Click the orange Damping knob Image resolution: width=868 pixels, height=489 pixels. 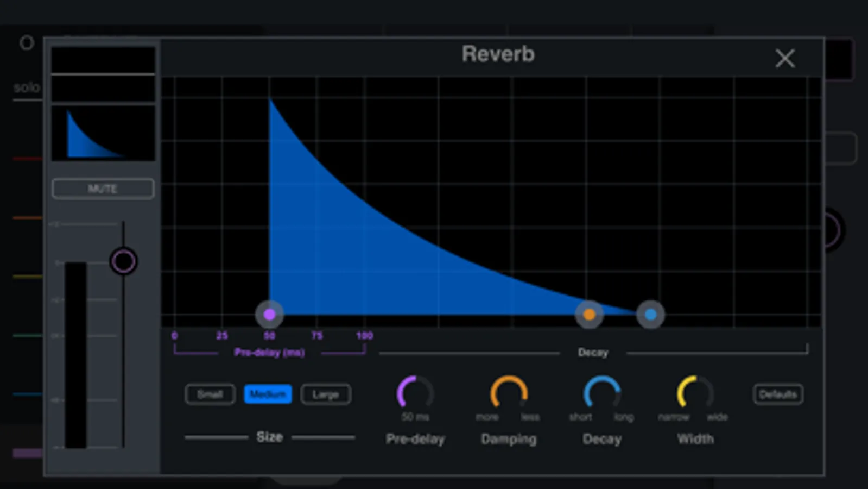click(509, 392)
